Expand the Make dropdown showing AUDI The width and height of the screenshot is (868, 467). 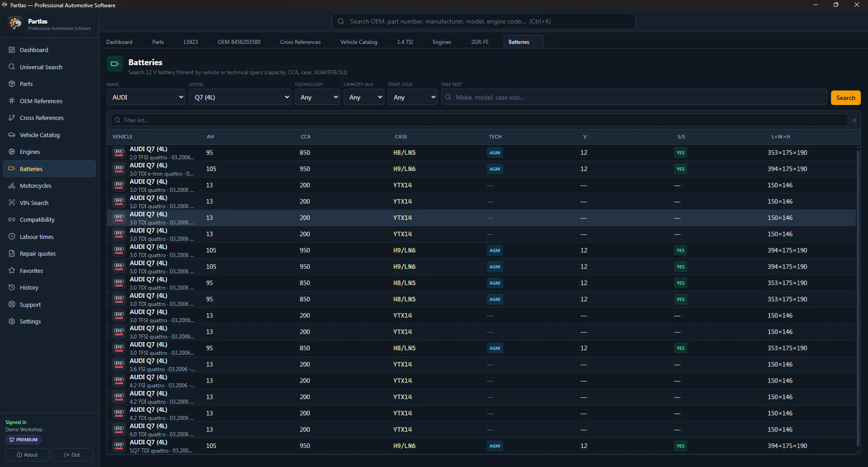[x=146, y=97]
